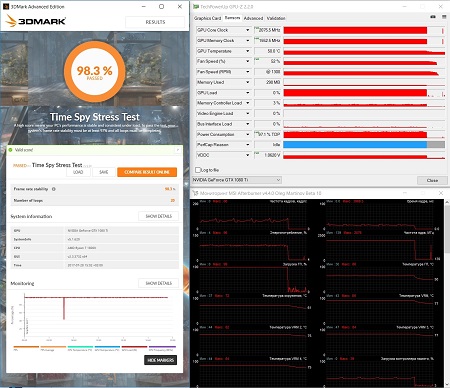Select the Sensors tab in GPU-Z
This screenshot has width=450, height=388.
[x=232, y=18]
